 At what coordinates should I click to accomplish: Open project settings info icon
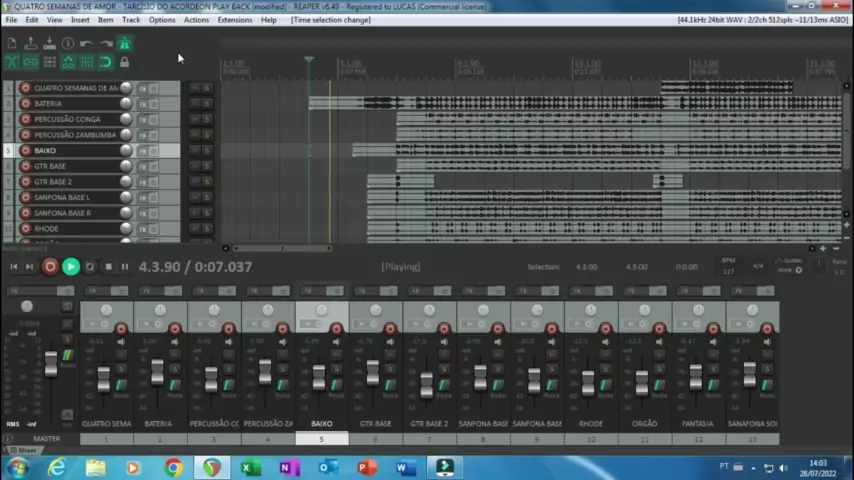[68, 44]
